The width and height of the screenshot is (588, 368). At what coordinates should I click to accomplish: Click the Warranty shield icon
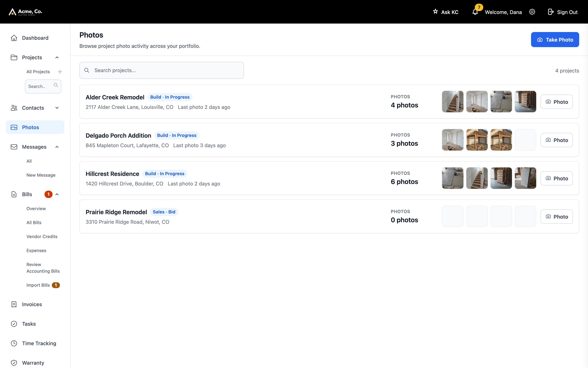click(x=14, y=363)
